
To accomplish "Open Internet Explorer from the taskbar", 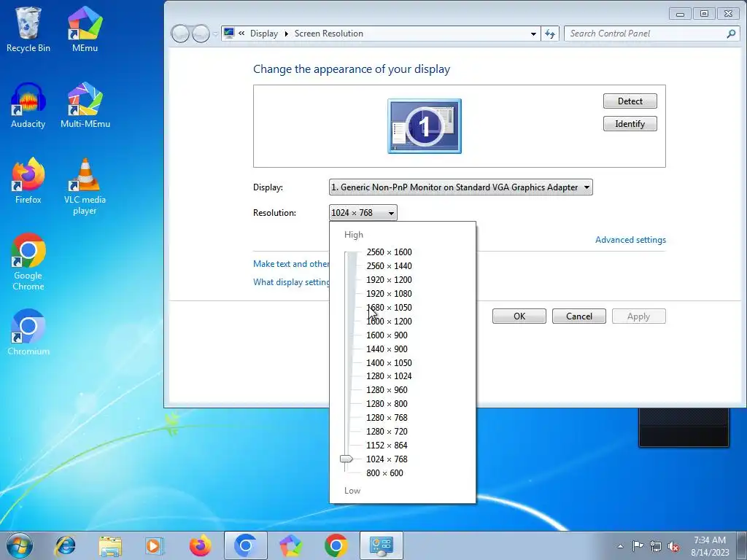I will coord(65,545).
